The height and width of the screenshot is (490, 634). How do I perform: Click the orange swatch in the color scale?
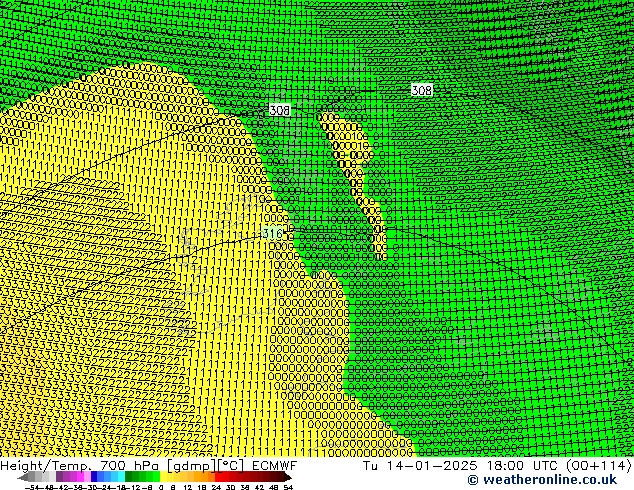pyautogui.click(x=205, y=477)
